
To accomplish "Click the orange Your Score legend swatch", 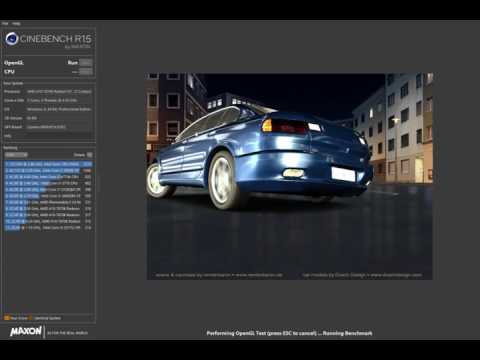I will click(x=7, y=318).
